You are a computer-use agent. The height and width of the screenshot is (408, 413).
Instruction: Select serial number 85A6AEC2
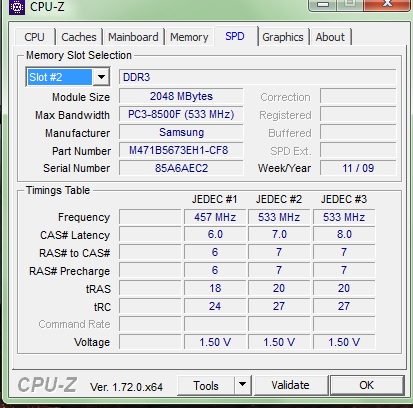click(x=181, y=168)
